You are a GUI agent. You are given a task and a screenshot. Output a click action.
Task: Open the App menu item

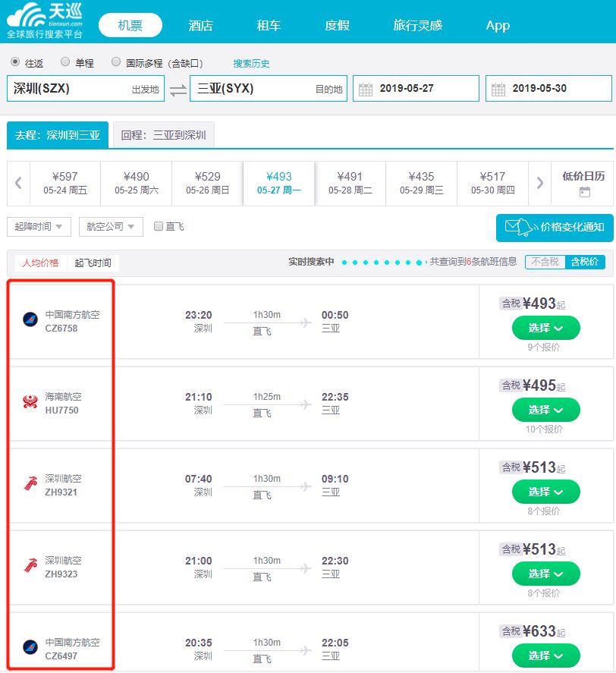498,25
